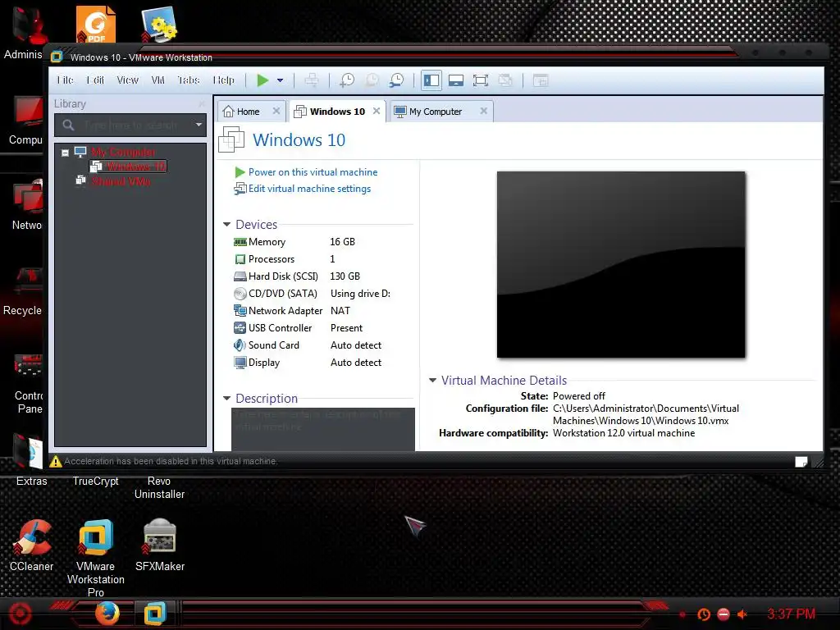The height and width of the screenshot is (630, 840).
Task: Take a snapshot using the clock-plus icon
Action: (x=347, y=80)
